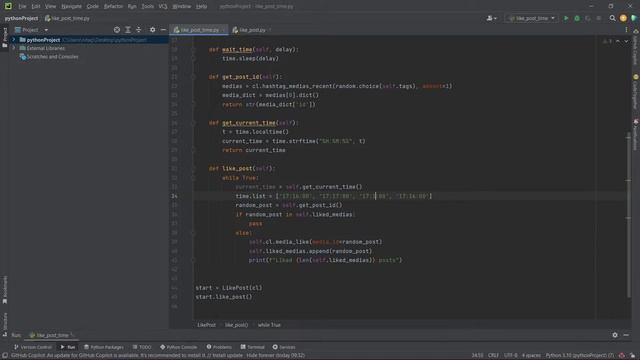
Task: Click like_post() breadcrumb below editor
Action: pos(236,325)
